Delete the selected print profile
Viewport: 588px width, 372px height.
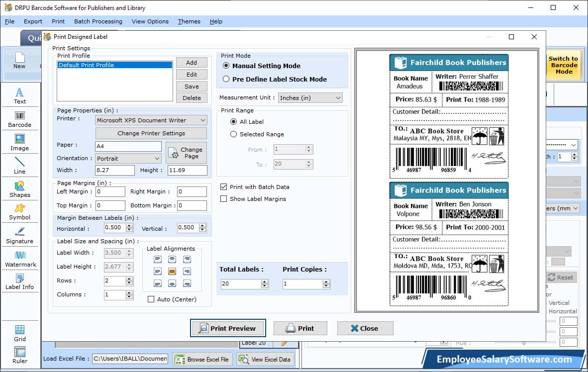tap(192, 98)
